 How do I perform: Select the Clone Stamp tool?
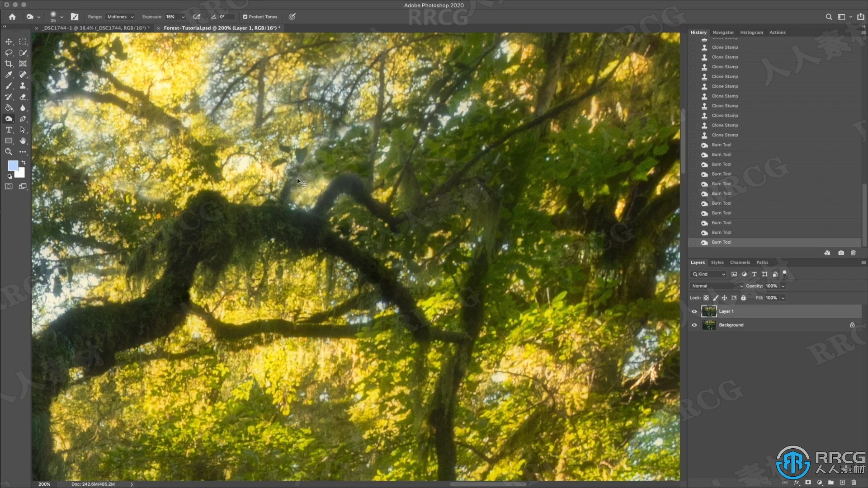tap(23, 85)
